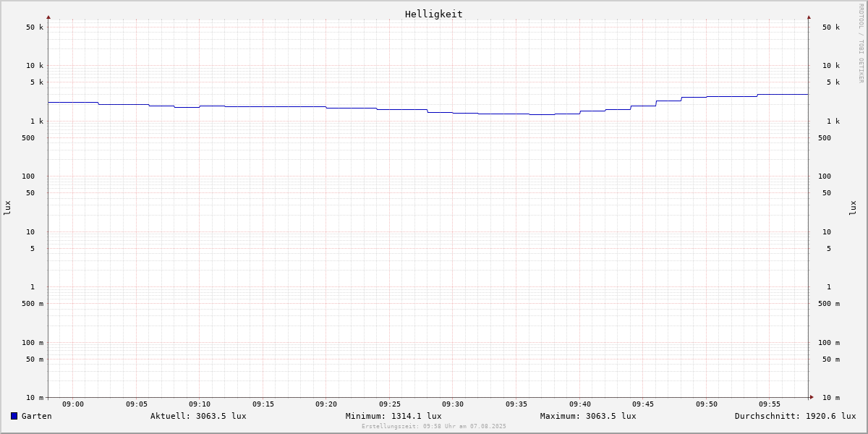Select the Durchschnitt: 1920.6 lux value
Image resolution: width=868 pixels, height=434 pixels.
pyautogui.click(x=795, y=416)
